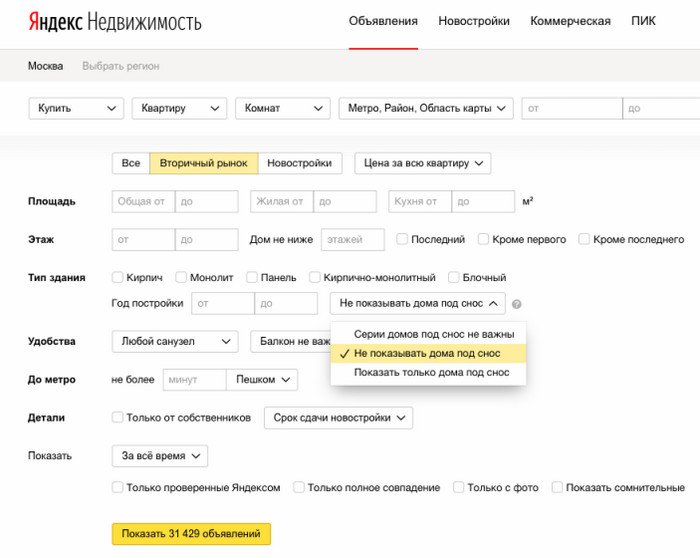Select the Все market segment button
This screenshot has width=700, height=558.
tap(131, 163)
